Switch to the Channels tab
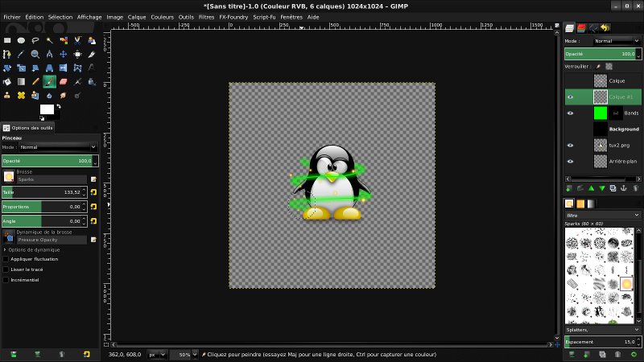Screen dimensions: 644x362 click(x=581, y=28)
